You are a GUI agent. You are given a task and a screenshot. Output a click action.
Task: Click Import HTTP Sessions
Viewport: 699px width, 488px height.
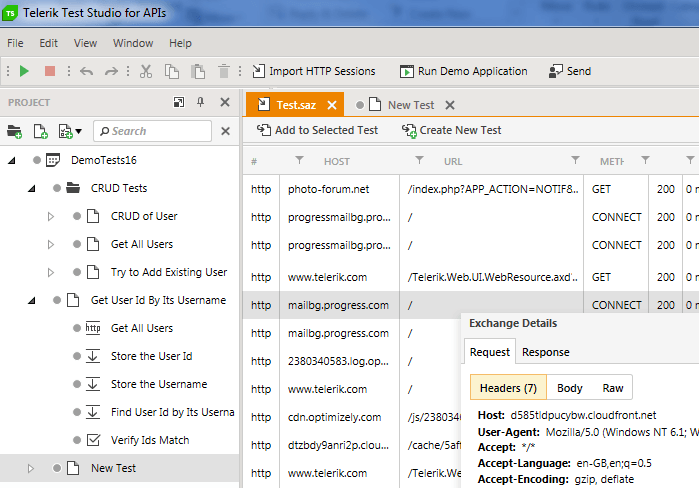(314, 71)
